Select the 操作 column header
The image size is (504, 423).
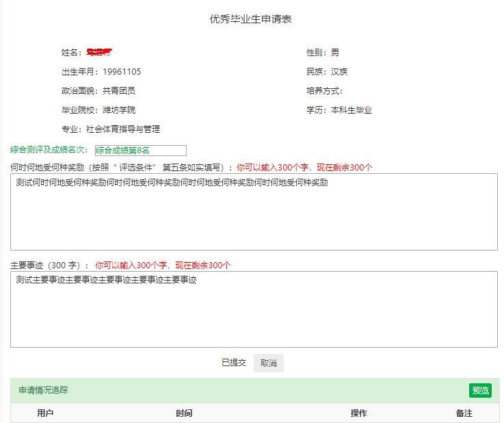(x=358, y=413)
